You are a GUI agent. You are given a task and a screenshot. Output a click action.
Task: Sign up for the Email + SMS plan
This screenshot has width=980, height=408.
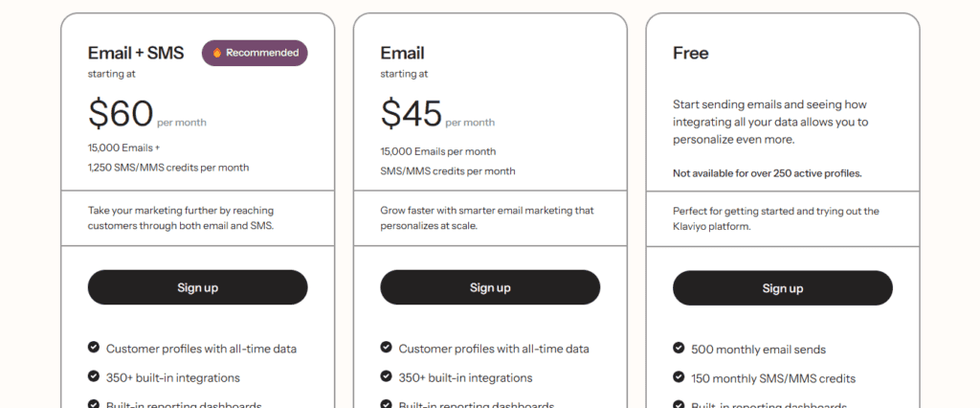pyautogui.click(x=197, y=287)
